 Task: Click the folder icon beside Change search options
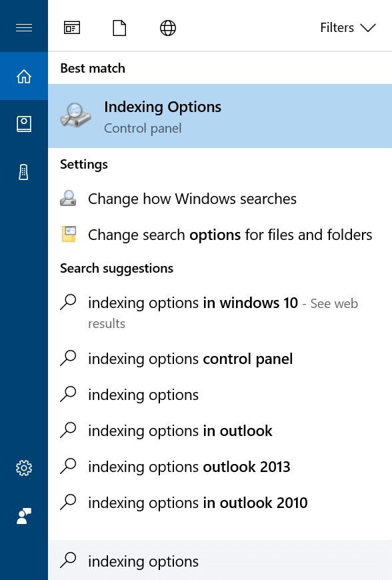[x=69, y=234]
